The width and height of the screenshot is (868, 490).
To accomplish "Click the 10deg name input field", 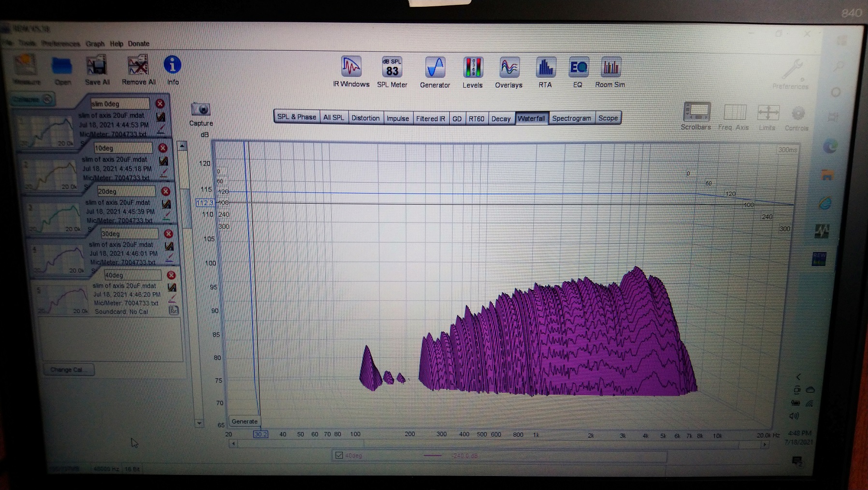I will pyautogui.click(x=123, y=148).
